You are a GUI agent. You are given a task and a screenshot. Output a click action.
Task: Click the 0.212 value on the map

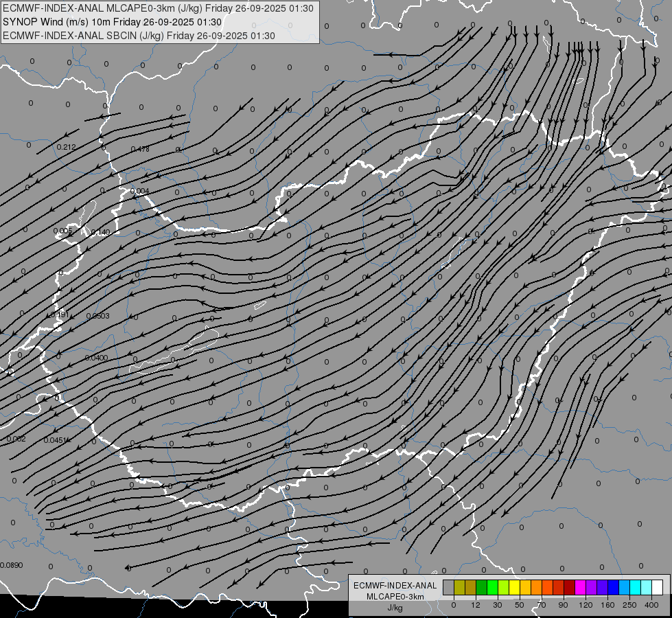[66, 147]
